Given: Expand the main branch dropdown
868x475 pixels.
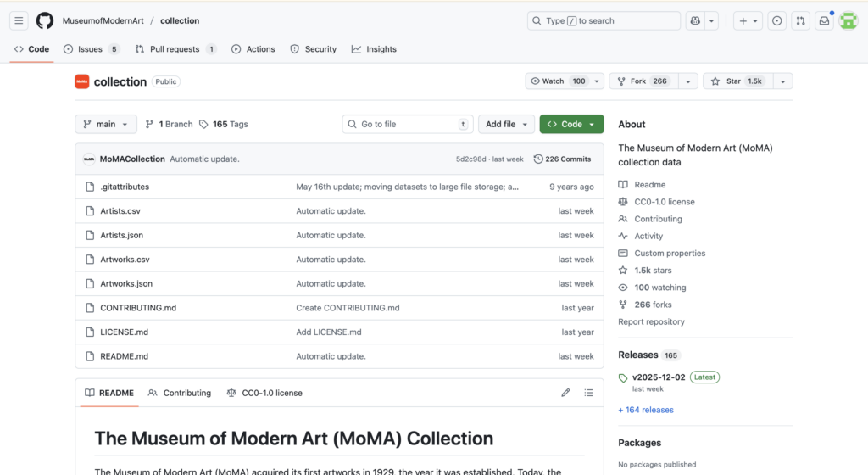Looking at the screenshot, I should [106, 124].
